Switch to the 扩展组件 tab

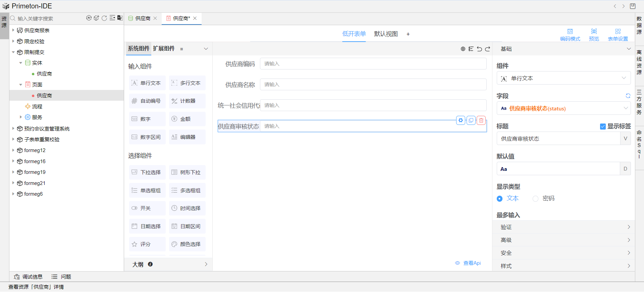coord(164,49)
